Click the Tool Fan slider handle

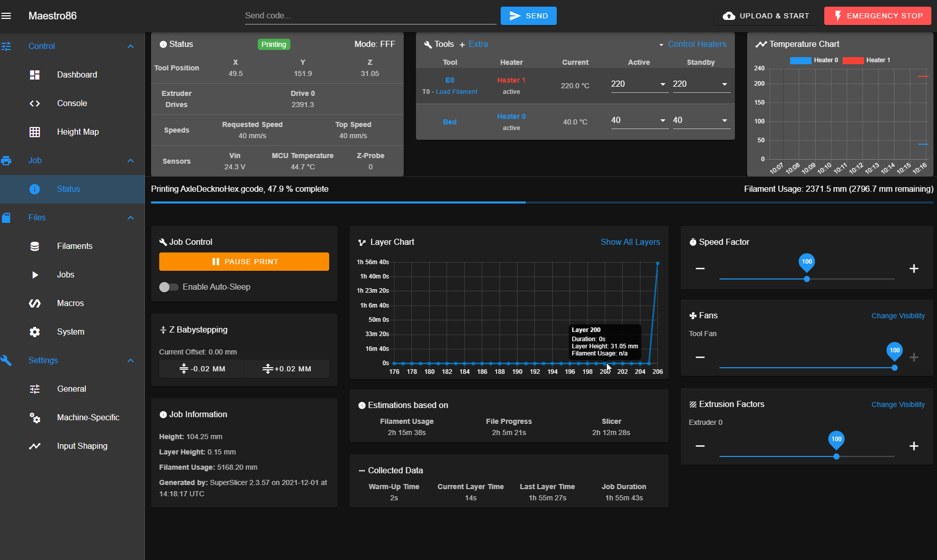click(x=895, y=368)
